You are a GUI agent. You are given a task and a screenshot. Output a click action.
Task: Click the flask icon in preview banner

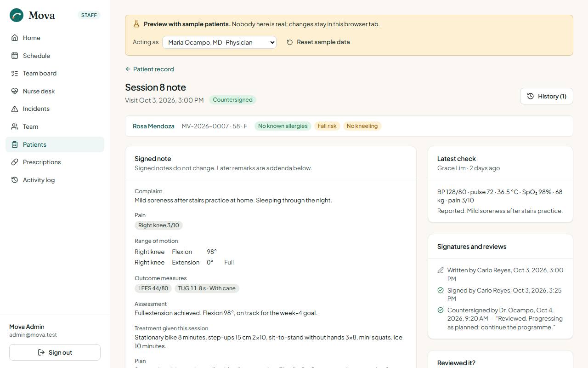[136, 24]
